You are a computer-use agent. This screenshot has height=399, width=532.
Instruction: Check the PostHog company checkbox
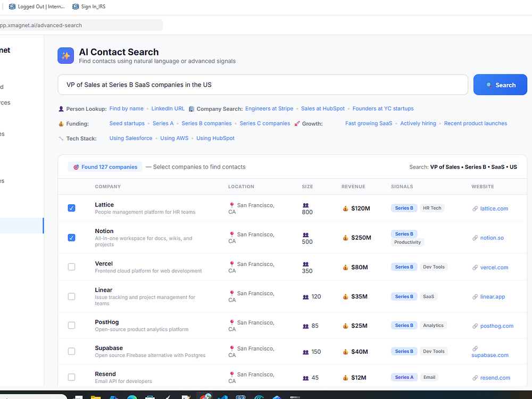[71, 326]
